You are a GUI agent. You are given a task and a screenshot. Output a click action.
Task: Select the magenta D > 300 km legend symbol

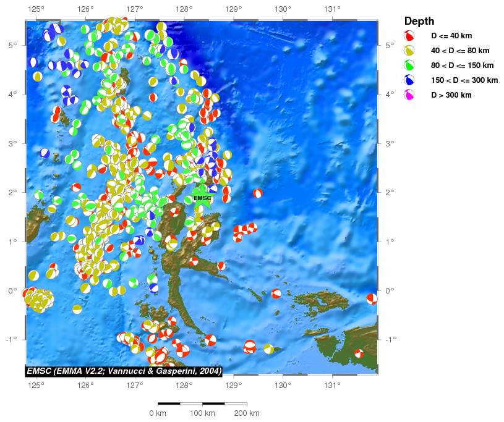(x=409, y=95)
